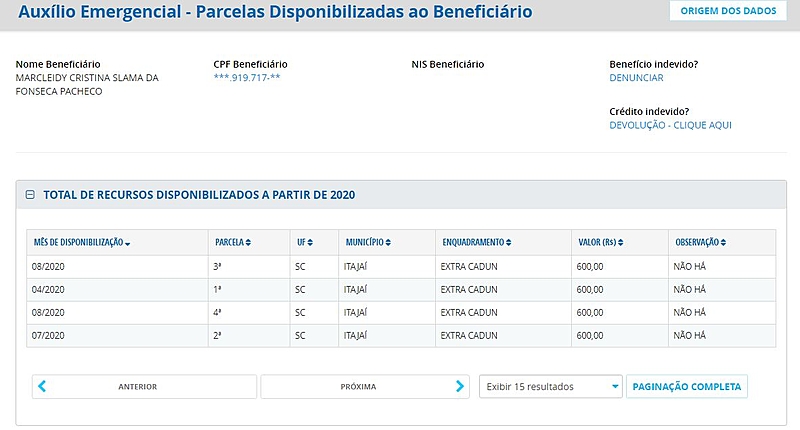The height and width of the screenshot is (430, 800).
Task: Click the Paginação Completa button
Action: click(687, 386)
